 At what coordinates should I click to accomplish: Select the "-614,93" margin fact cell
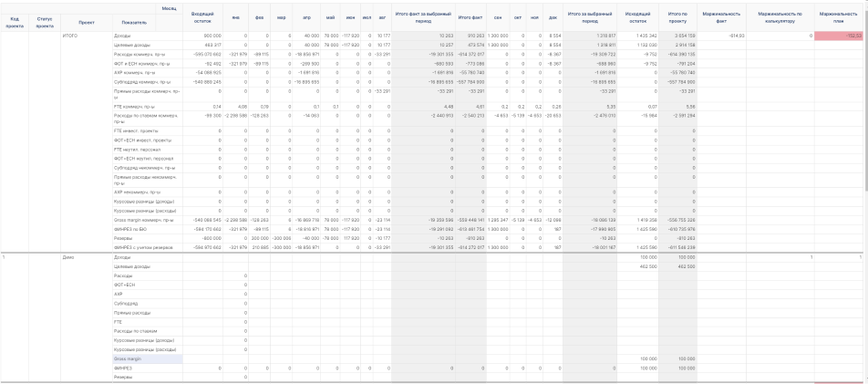click(721, 36)
